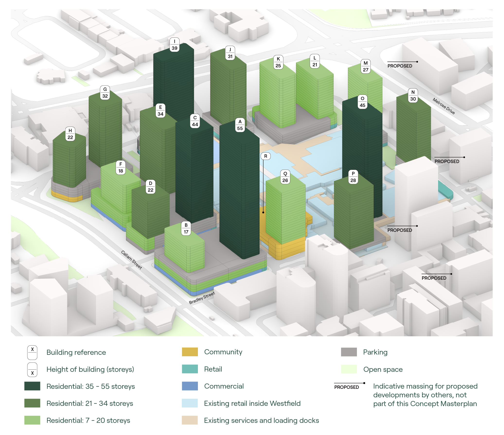This screenshot has width=504, height=435.
Task: Click building N 30-storey label
Action: click(x=413, y=96)
